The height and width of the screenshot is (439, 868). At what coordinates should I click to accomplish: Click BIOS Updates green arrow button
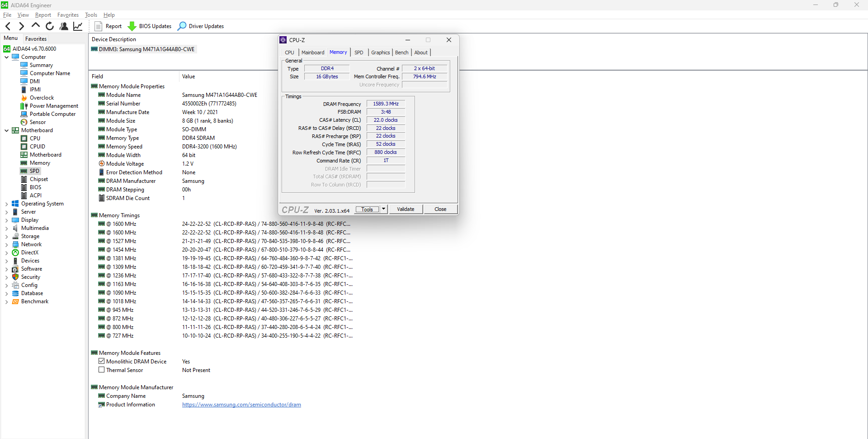pos(150,26)
